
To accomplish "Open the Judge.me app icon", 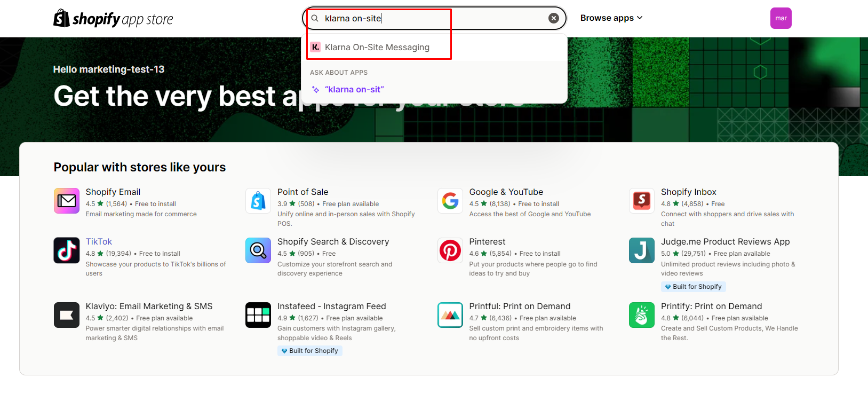I will 642,250.
